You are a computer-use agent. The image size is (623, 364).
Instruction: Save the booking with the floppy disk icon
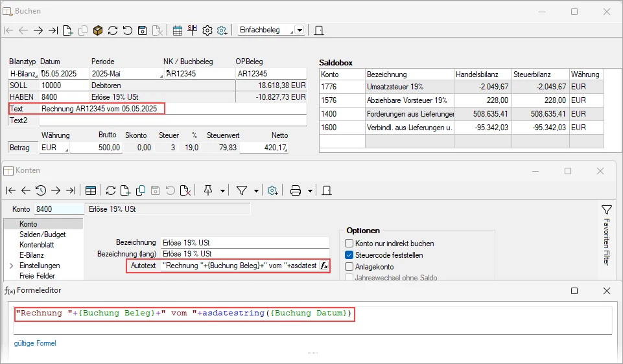142,30
